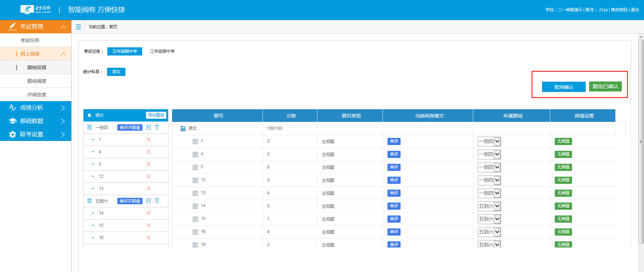Expand the 成绩分析 menu arrow
Screen dimensions: 644x272
[63, 108]
